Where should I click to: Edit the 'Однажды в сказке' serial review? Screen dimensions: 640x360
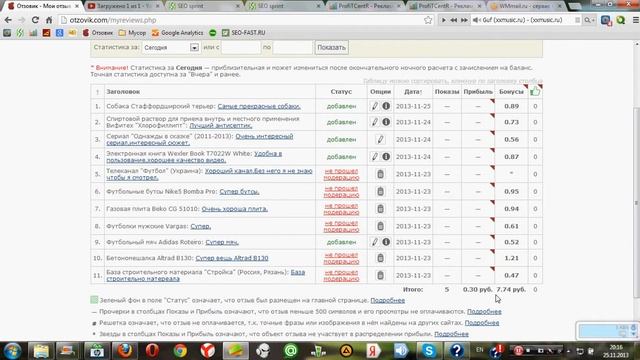point(380,139)
